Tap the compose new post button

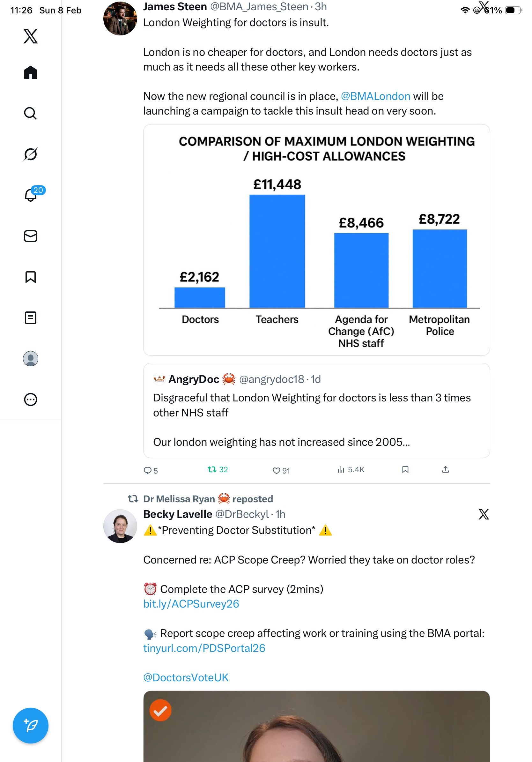(31, 726)
